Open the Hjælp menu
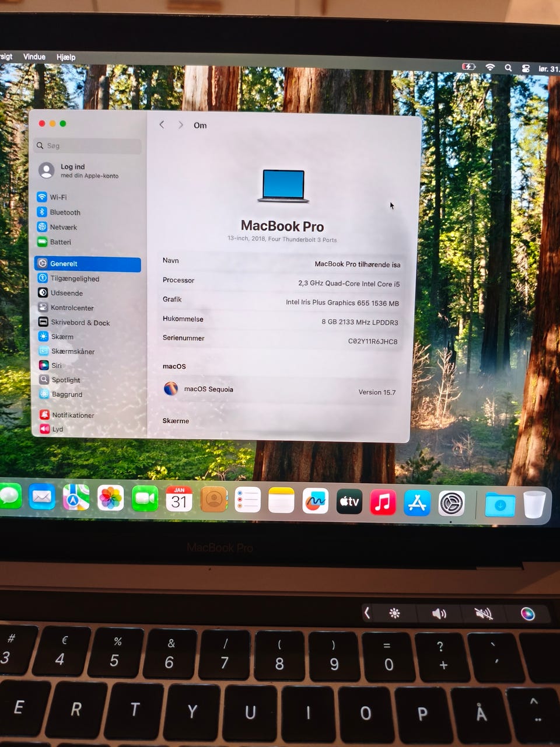 click(x=66, y=57)
